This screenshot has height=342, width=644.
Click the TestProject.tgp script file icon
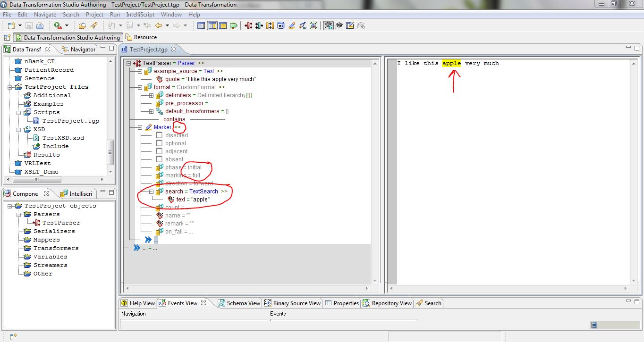click(x=36, y=121)
